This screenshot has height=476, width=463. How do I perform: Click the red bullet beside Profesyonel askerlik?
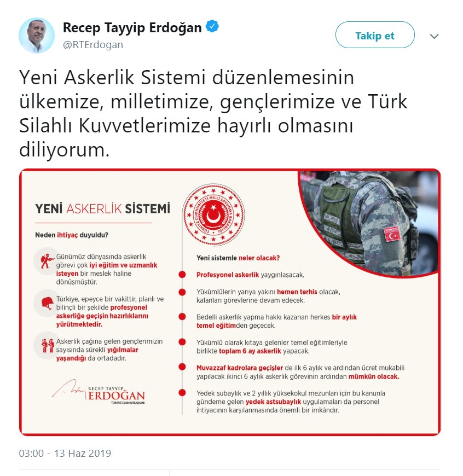pyautogui.click(x=182, y=275)
